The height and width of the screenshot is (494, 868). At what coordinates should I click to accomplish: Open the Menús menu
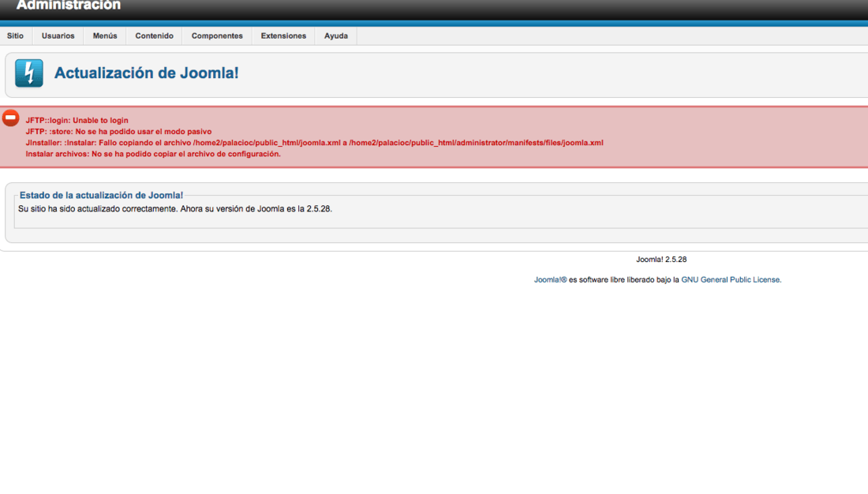click(x=105, y=36)
